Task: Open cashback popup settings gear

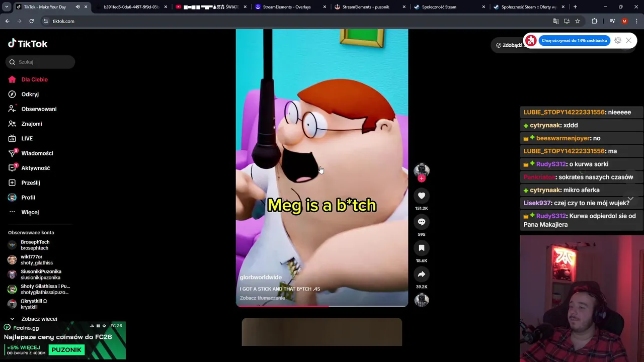Action: tap(618, 40)
